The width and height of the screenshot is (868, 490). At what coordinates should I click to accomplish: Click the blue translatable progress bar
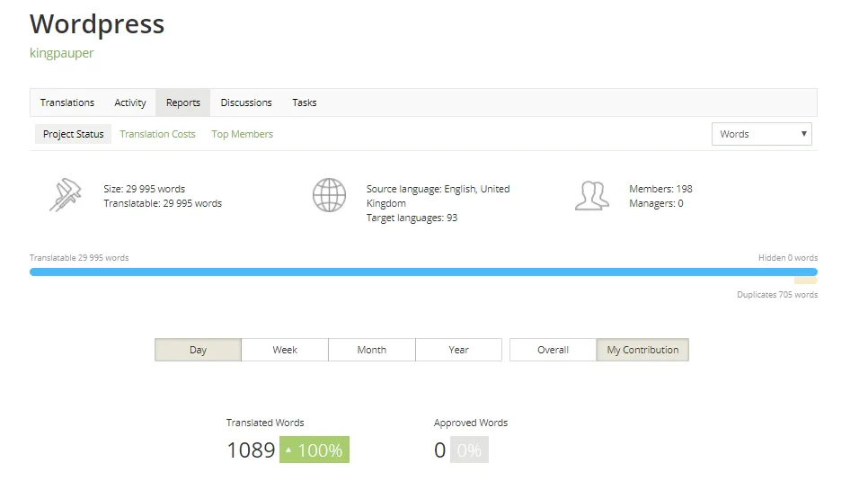pyautogui.click(x=423, y=272)
